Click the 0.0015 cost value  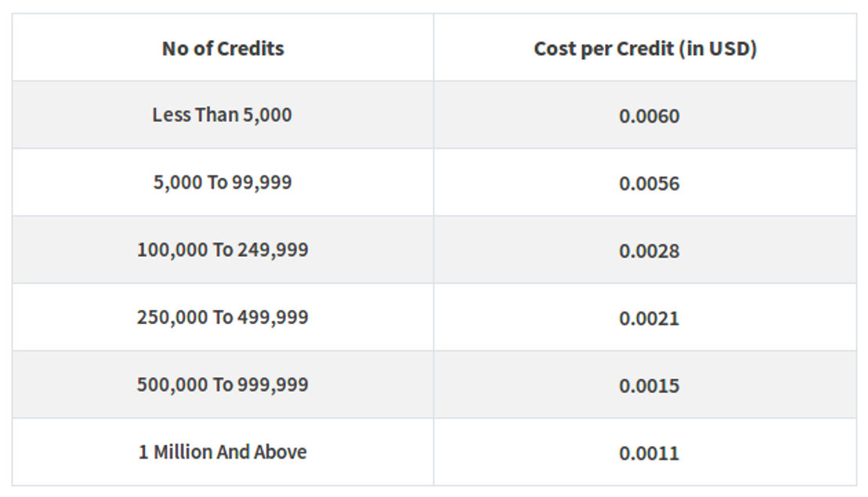(649, 386)
